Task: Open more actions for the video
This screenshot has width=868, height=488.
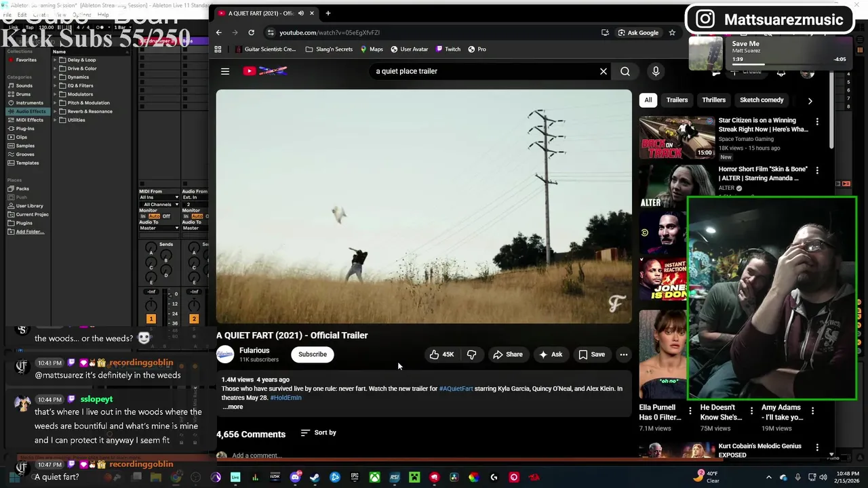Action: click(624, 354)
